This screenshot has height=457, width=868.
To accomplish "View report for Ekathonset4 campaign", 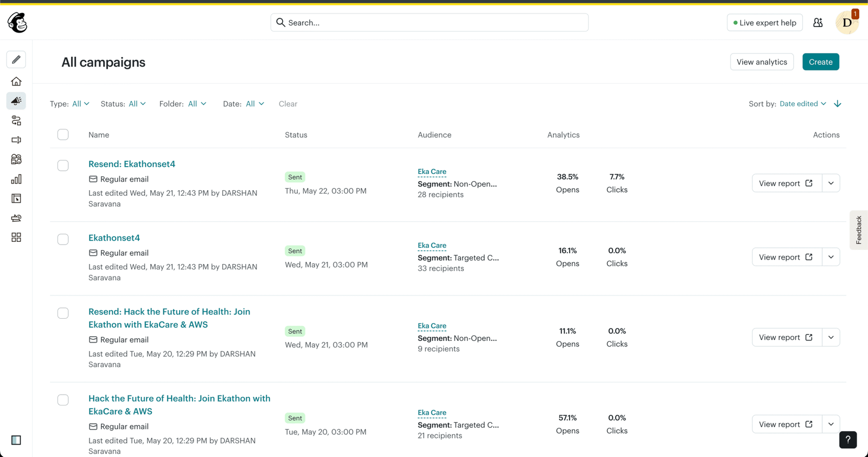I will (787, 257).
